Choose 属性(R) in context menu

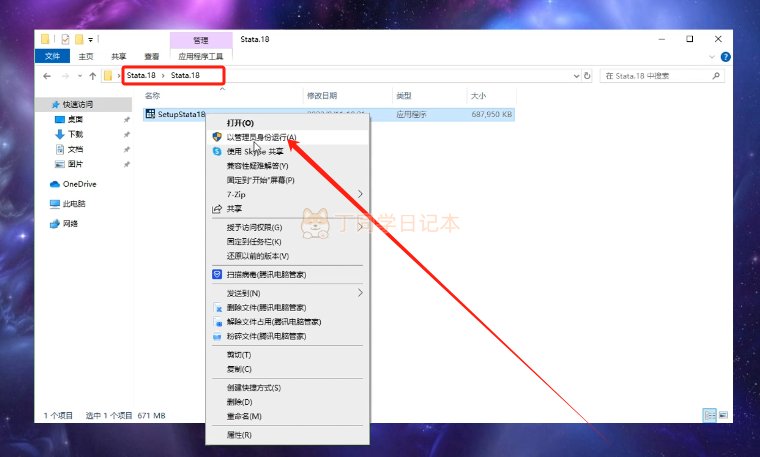point(287,435)
